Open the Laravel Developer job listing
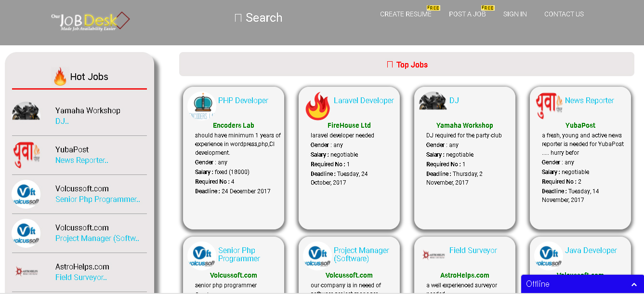644x294 pixels. coord(363,101)
